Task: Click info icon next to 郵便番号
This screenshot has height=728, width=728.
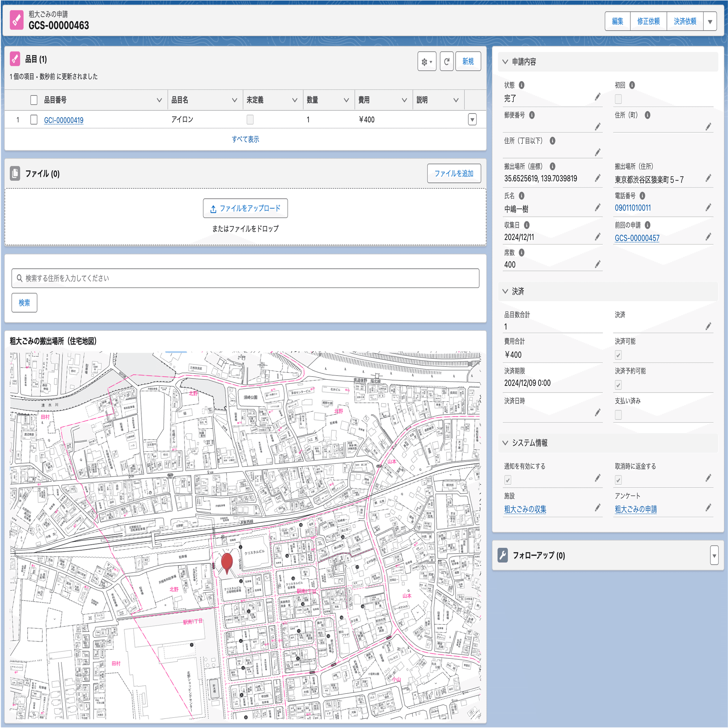Action: point(532,115)
